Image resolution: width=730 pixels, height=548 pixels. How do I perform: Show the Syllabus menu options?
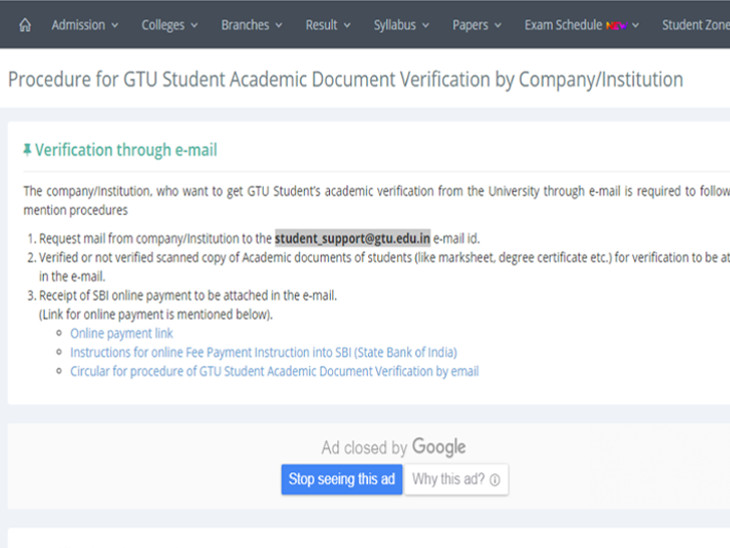coord(401,25)
